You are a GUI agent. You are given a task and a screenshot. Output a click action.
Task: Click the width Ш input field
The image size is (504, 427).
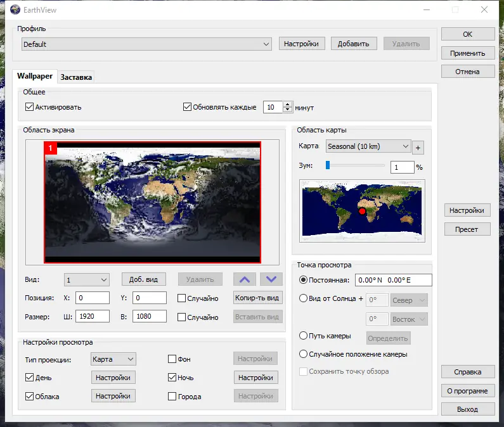click(x=93, y=316)
